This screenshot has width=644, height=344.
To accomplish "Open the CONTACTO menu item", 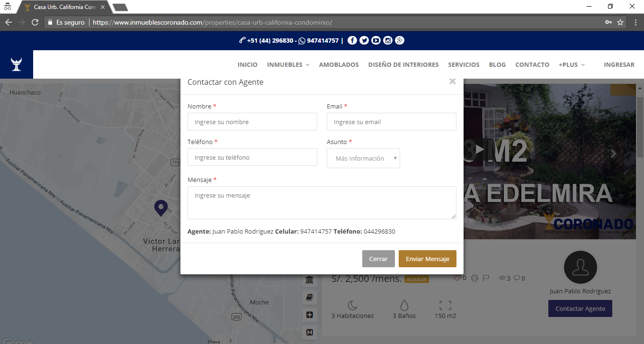I will pos(532,64).
